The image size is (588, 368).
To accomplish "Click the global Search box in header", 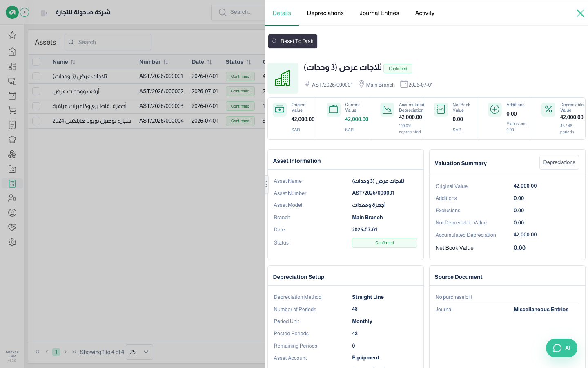I will 238,12.
